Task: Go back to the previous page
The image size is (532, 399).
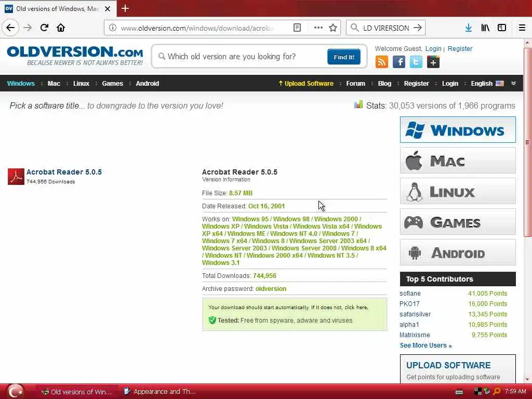Action: point(10,28)
